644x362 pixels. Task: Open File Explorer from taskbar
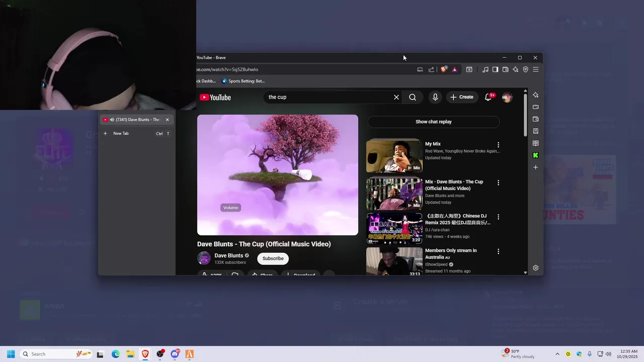[x=130, y=354]
